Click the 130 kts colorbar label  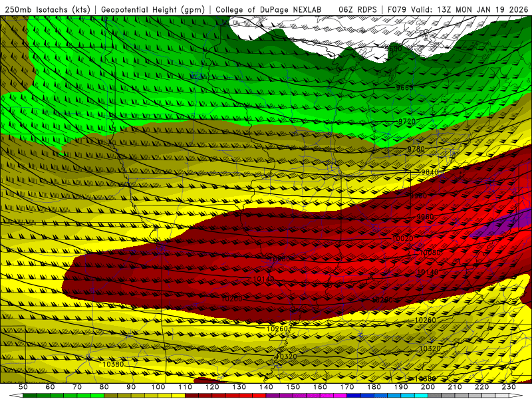coord(239,387)
